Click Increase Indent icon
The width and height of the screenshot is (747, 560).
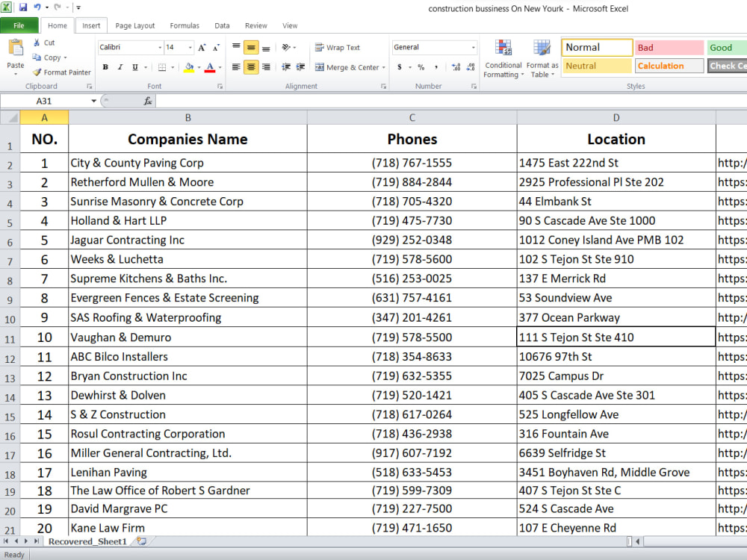[300, 67]
